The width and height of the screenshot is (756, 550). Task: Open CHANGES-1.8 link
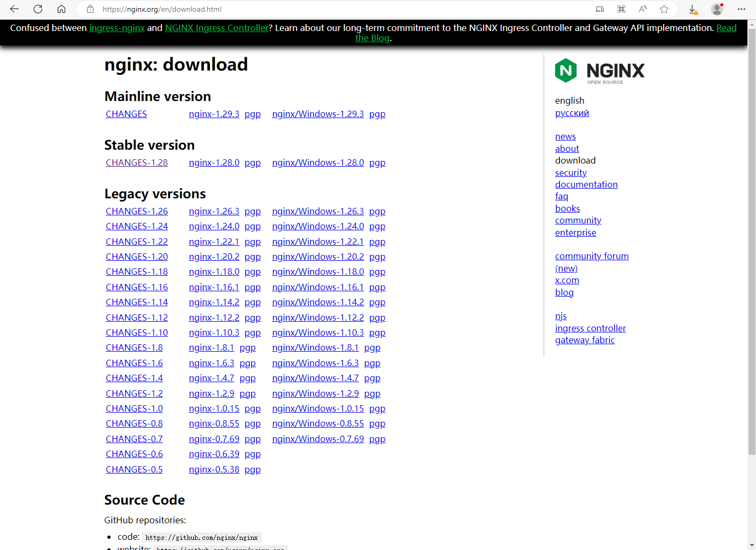pos(134,347)
